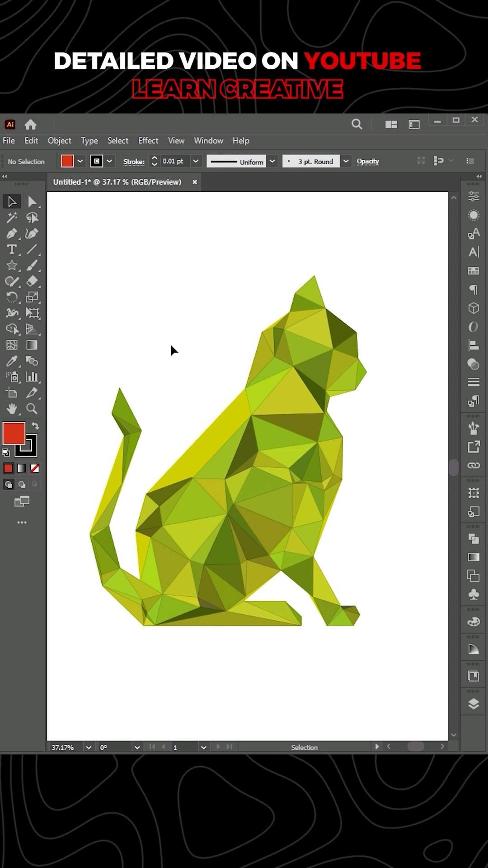Screen dimensions: 488x868
Task: Change the screen mode
Action: click(22, 501)
